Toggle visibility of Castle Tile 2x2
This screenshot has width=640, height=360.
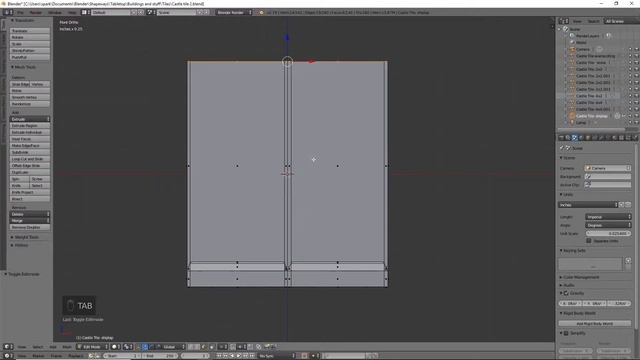630,69
